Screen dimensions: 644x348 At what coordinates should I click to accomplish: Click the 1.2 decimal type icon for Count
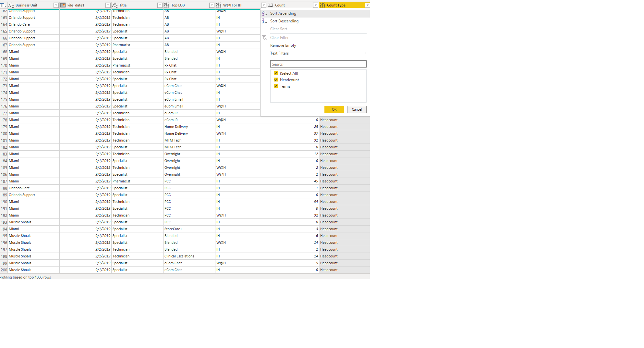271,5
